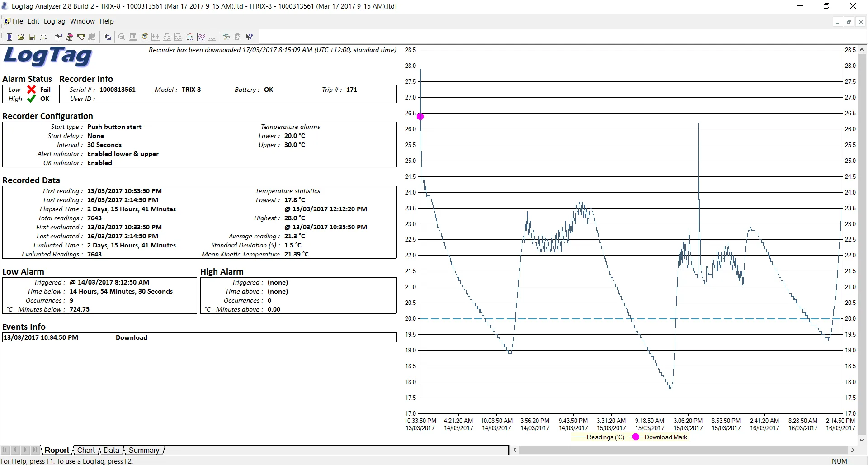This screenshot has width=868, height=465.
Task: Click the horizontal scrollbar right arrow
Action: (x=853, y=450)
